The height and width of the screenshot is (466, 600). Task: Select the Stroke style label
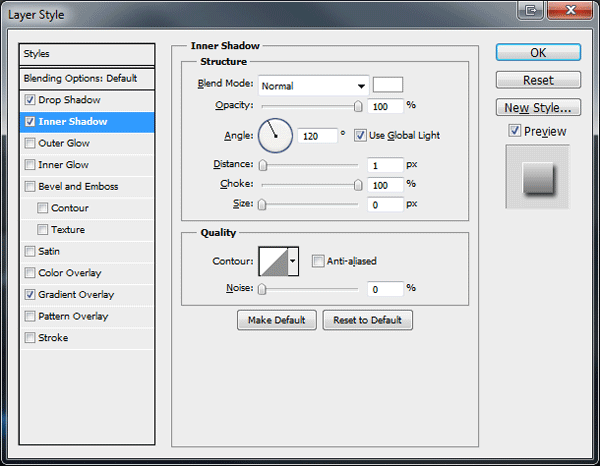click(x=53, y=338)
